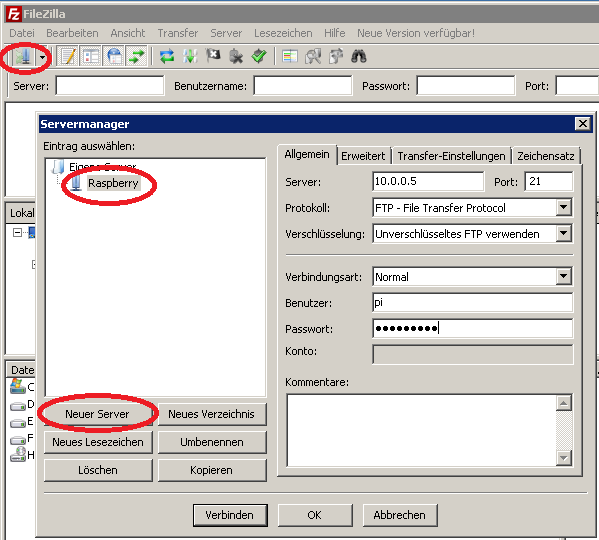Click the Passwort field in Servermanager

473,329
